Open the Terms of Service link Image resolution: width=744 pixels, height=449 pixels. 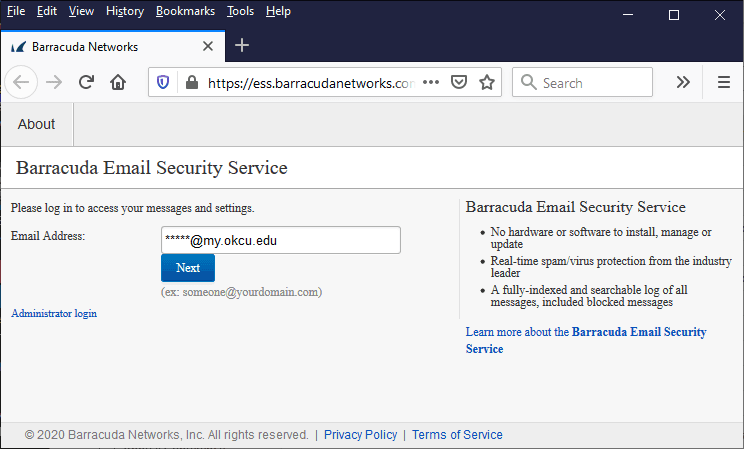click(457, 435)
